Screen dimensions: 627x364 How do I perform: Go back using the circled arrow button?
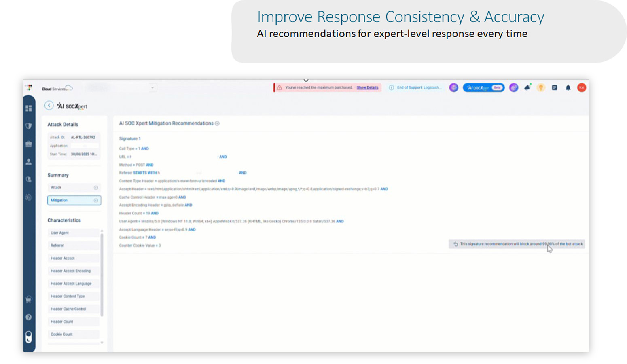click(49, 106)
